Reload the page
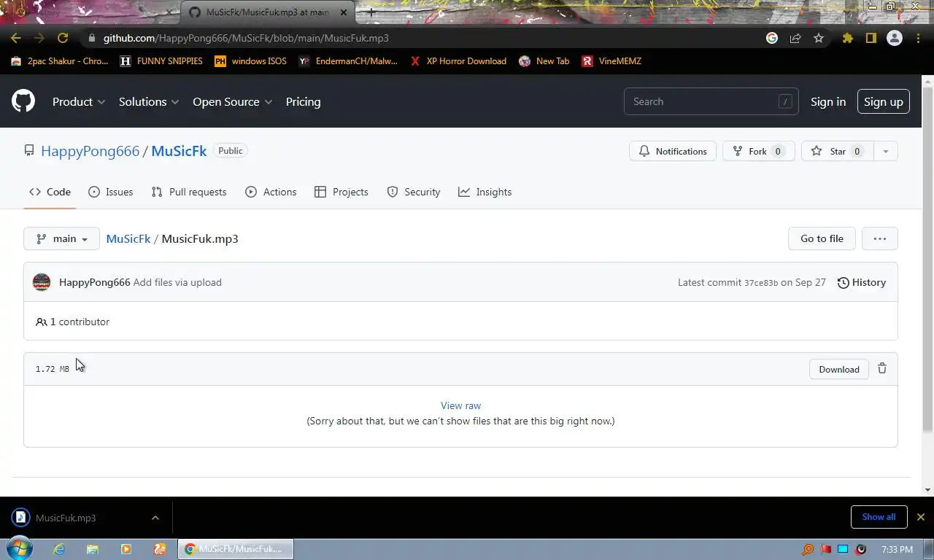The width and height of the screenshot is (934, 560). click(63, 38)
